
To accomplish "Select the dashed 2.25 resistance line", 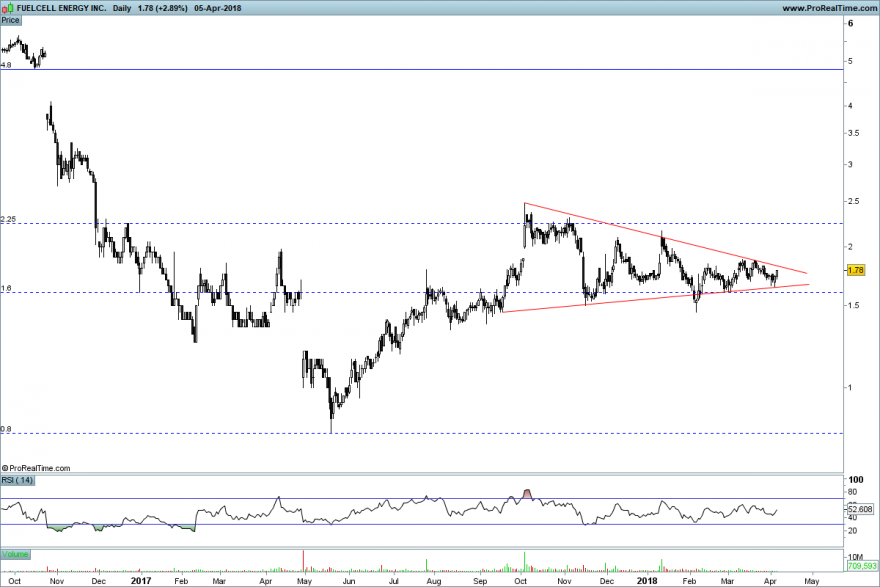I will click(x=422, y=223).
